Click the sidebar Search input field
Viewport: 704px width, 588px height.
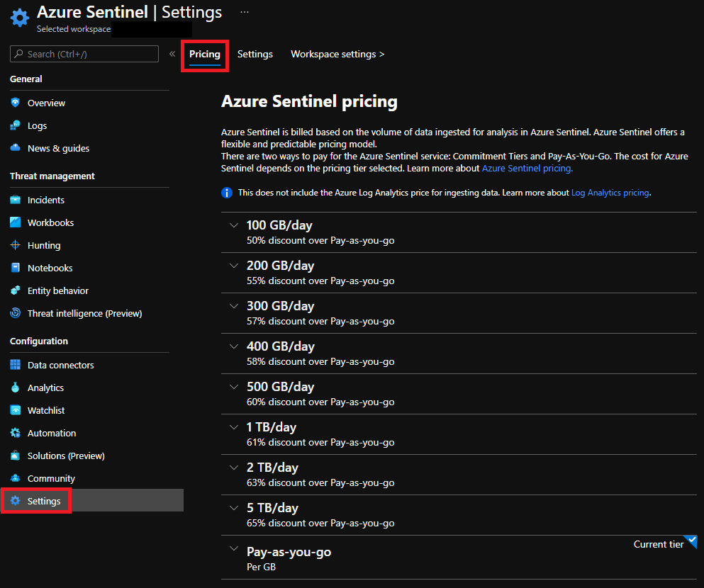[84, 54]
